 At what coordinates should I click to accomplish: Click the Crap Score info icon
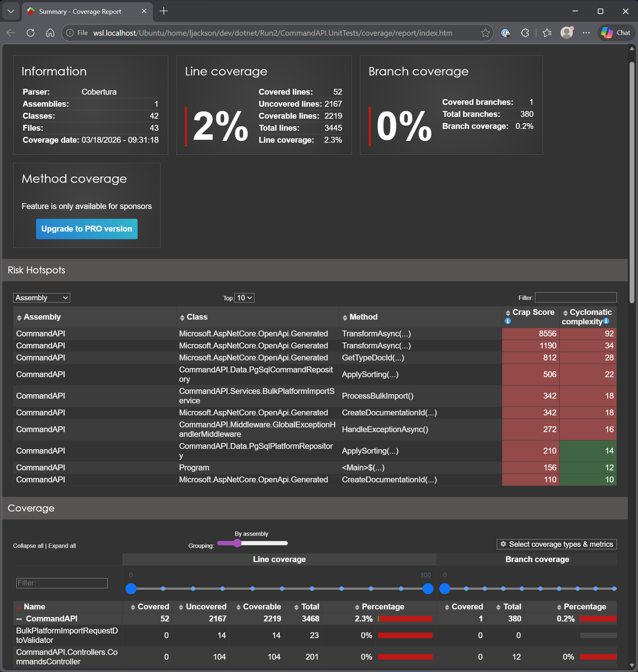(x=508, y=321)
